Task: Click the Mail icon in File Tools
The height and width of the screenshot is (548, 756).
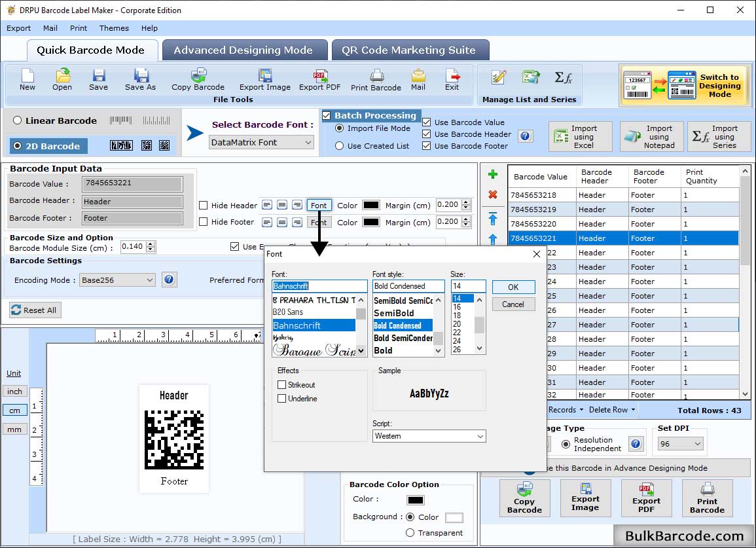Action: click(x=418, y=80)
